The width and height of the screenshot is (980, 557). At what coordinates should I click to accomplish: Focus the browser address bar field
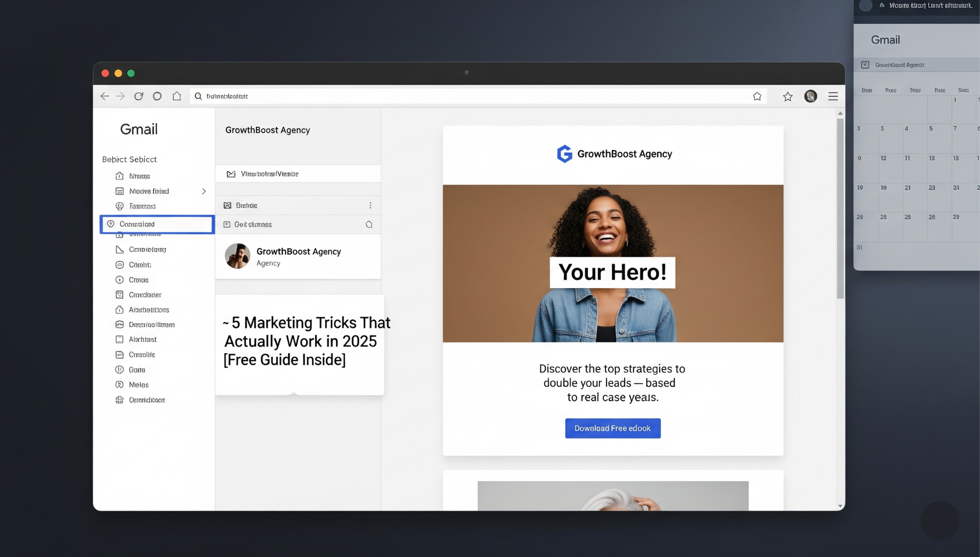click(x=478, y=96)
